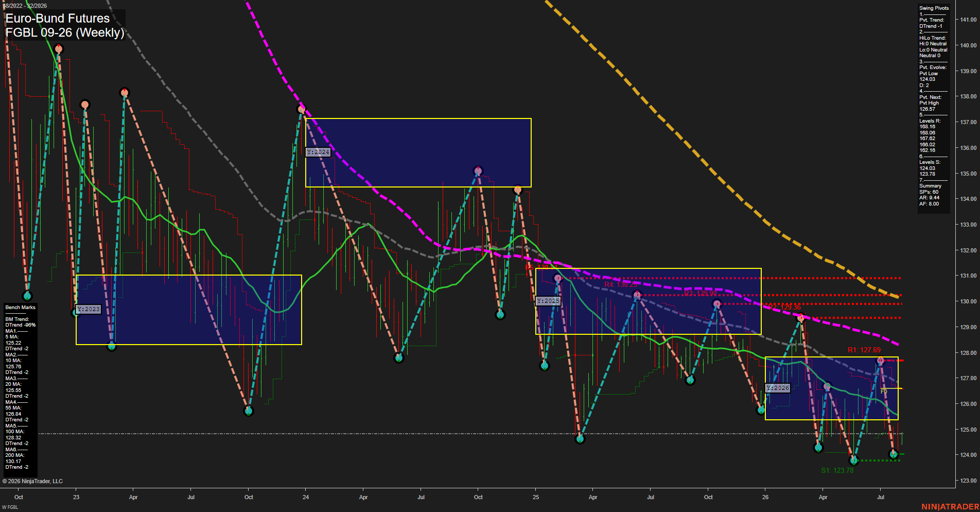980x512 pixels.
Task: Click the 55 MA value '126.84'
Action: click(x=13, y=414)
